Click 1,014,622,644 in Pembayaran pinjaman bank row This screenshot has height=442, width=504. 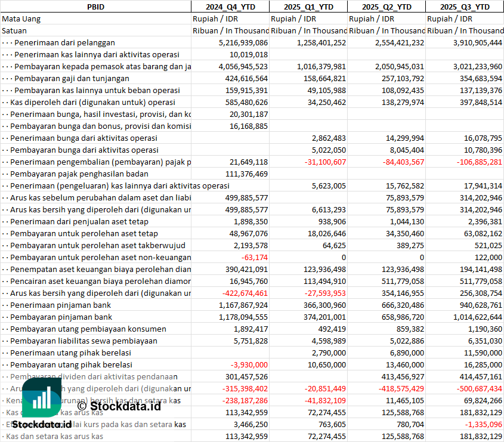point(478,317)
